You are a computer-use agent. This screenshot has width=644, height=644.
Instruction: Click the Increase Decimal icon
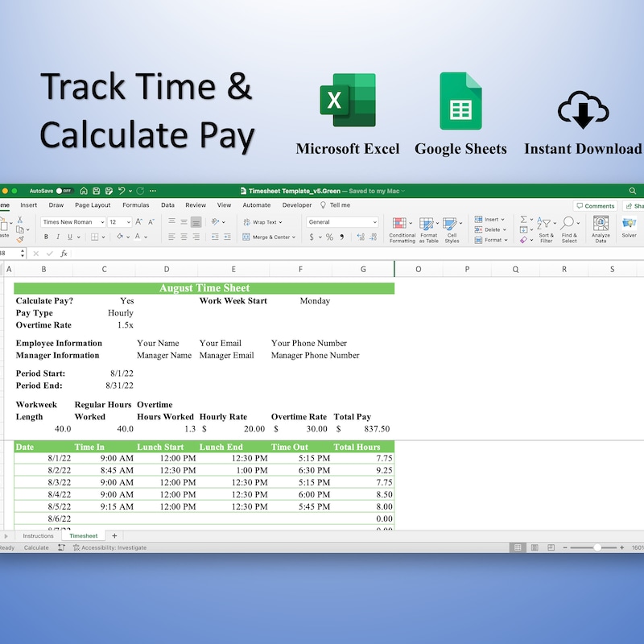(361, 237)
